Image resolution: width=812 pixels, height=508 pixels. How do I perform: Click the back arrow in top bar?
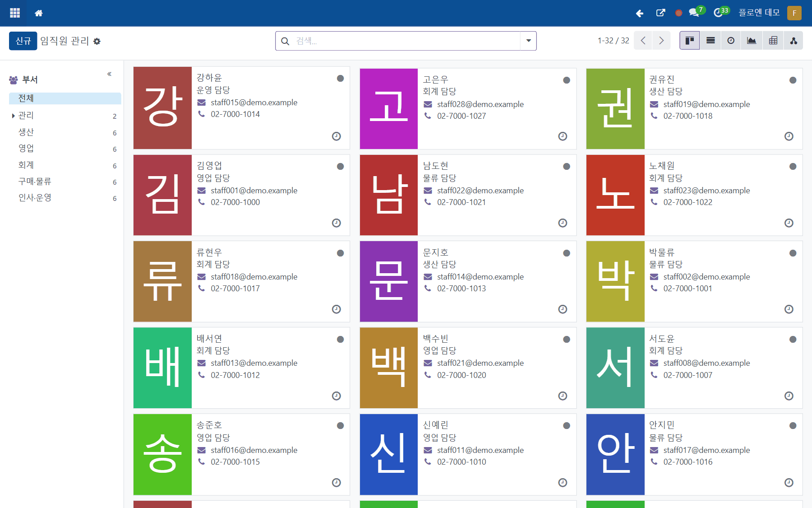click(639, 13)
